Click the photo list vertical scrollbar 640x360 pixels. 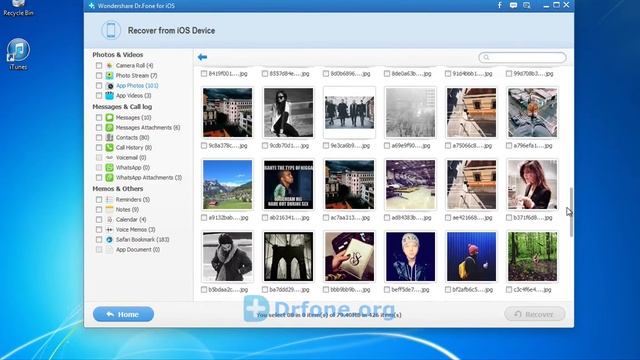pos(571,212)
